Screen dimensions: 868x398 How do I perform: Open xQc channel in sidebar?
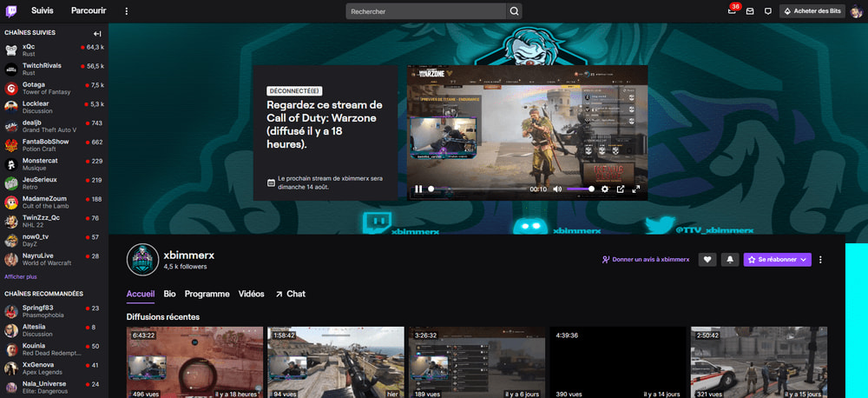tap(54, 50)
